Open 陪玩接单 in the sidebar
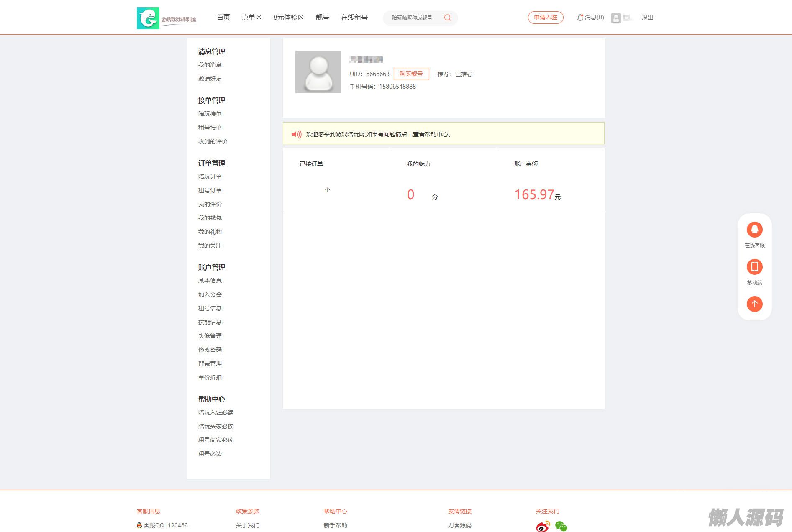Screen dimensions: 792x532 point(210,114)
